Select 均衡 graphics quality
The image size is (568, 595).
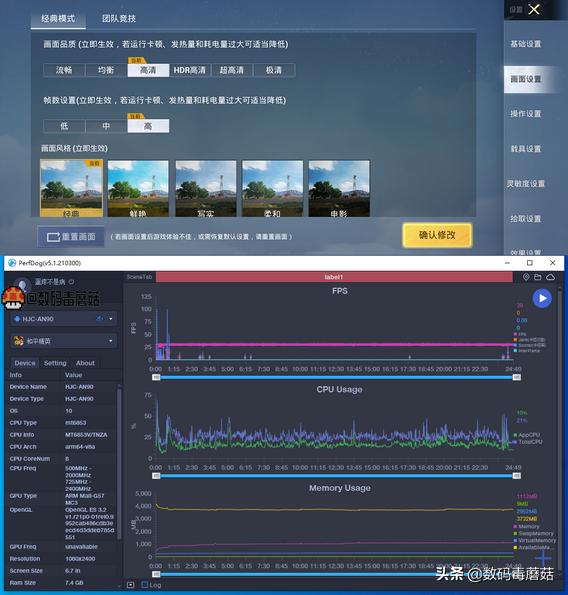[x=106, y=70]
